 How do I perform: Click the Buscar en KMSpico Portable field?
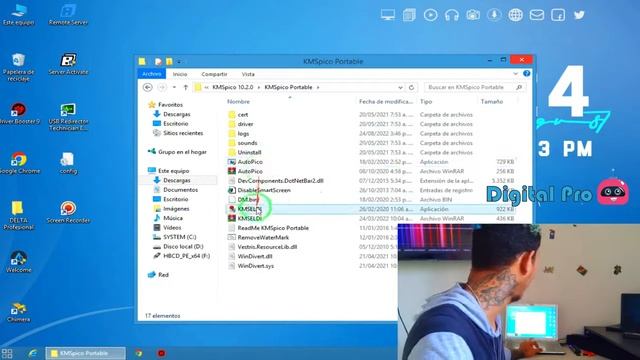[474, 87]
